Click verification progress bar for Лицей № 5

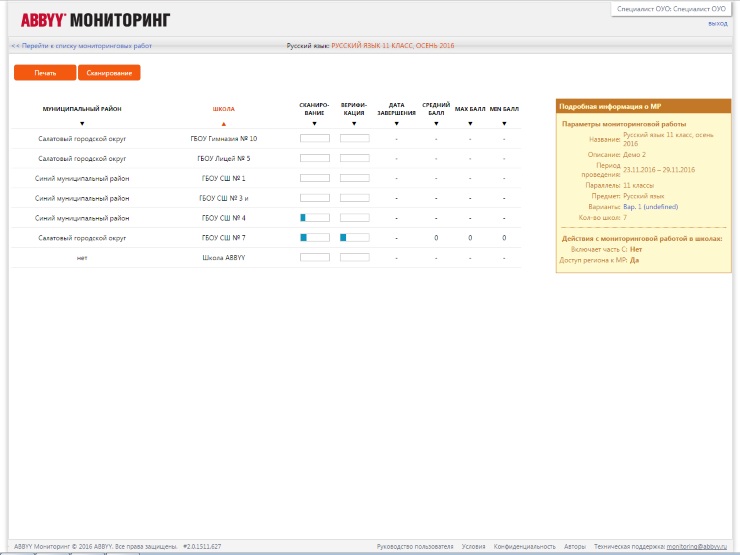pyautogui.click(x=354, y=159)
